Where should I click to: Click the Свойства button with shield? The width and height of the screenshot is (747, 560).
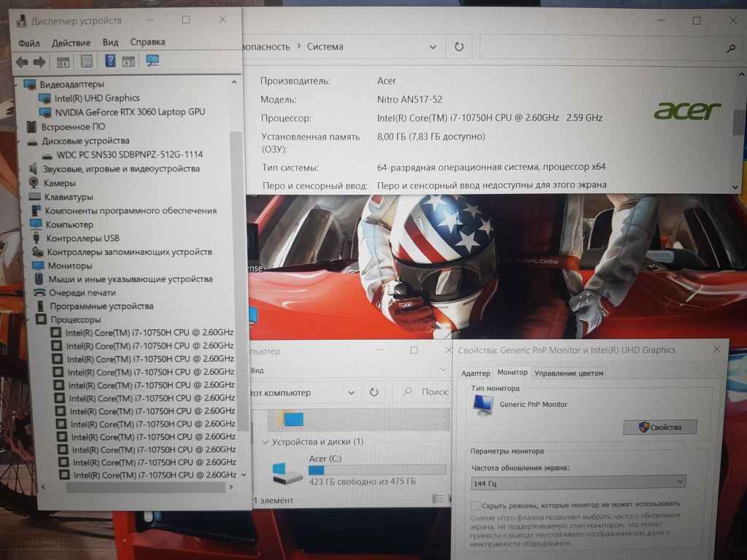(659, 427)
